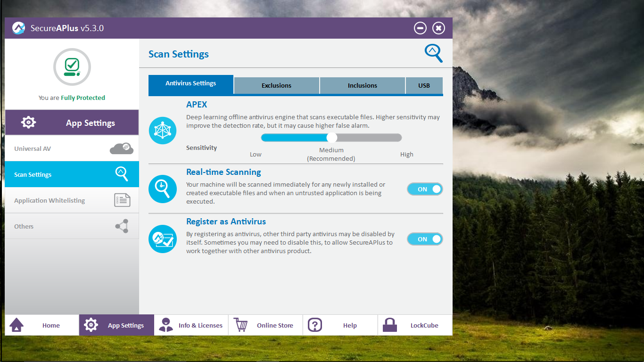
Task: Click the unfilled grey end of the sensitivity slider
Action: (370, 137)
